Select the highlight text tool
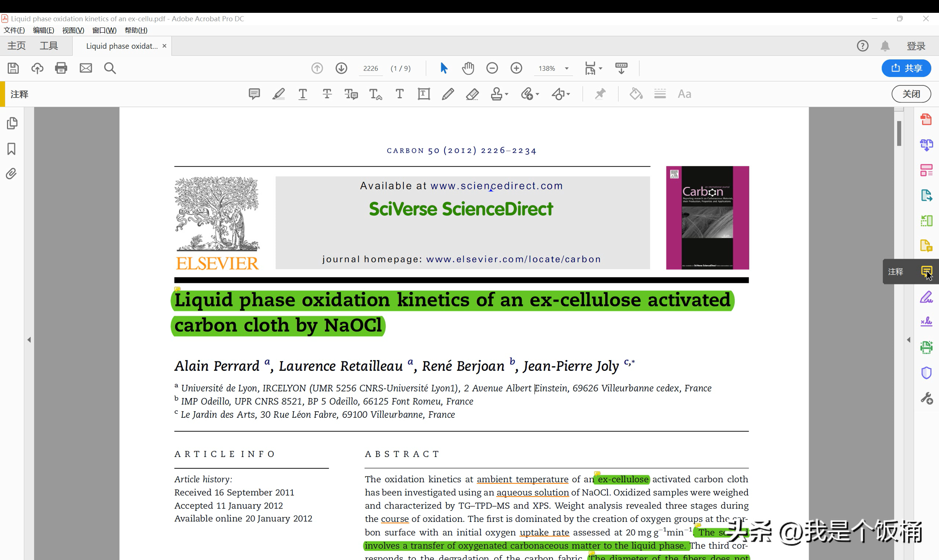 279,94
